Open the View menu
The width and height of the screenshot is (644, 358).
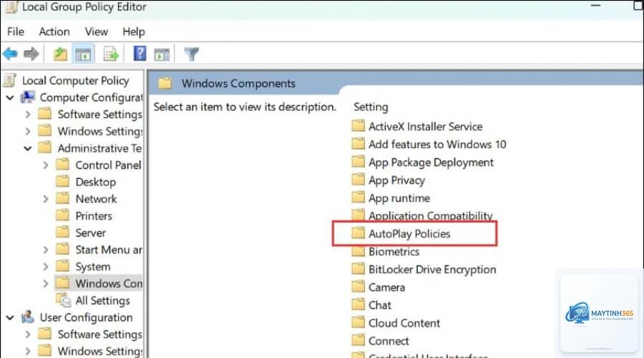[97, 32]
